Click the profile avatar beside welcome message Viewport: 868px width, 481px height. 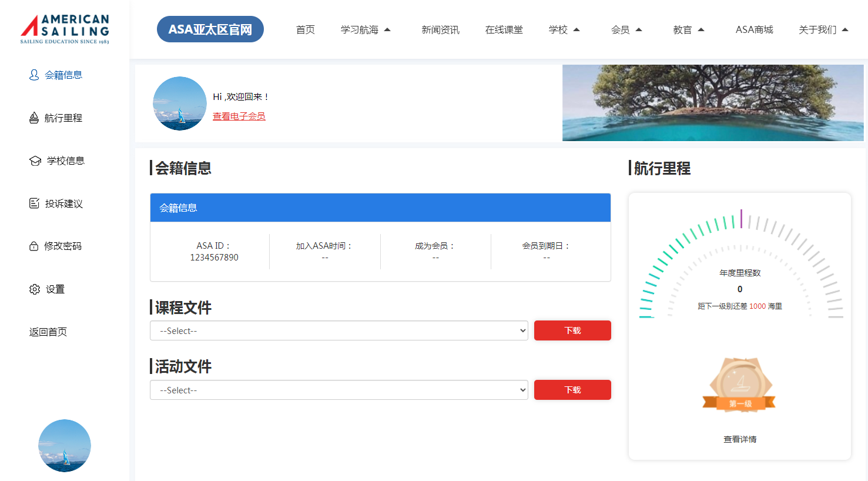(x=180, y=103)
